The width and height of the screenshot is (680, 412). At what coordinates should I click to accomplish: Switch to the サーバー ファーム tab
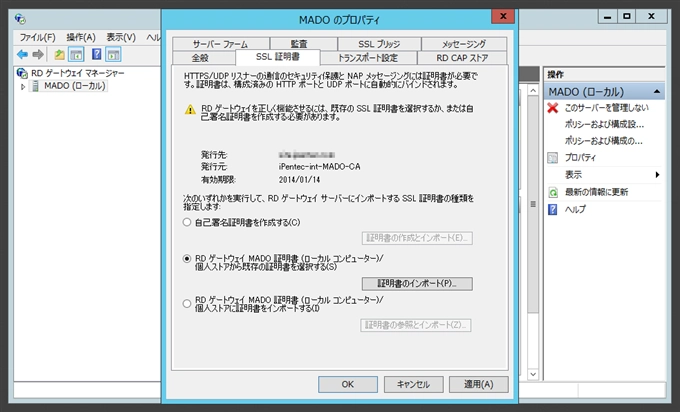tap(220, 44)
